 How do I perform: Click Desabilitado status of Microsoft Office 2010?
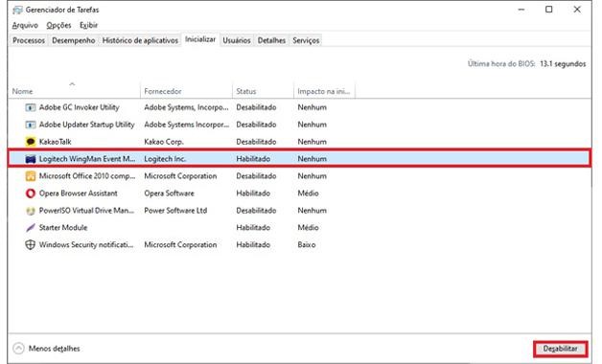(256, 176)
